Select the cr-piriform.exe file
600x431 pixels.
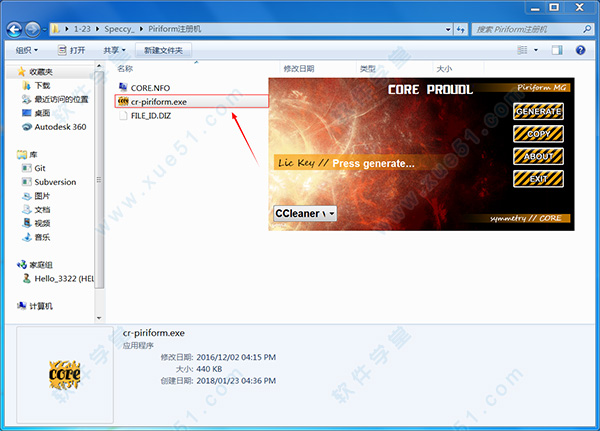[192, 102]
